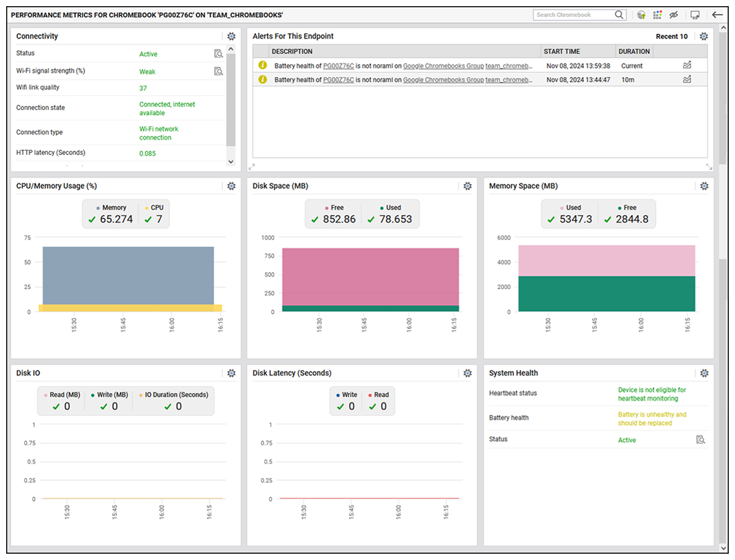Click the Search Chromebook input field
735x560 pixels.
(573, 15)
